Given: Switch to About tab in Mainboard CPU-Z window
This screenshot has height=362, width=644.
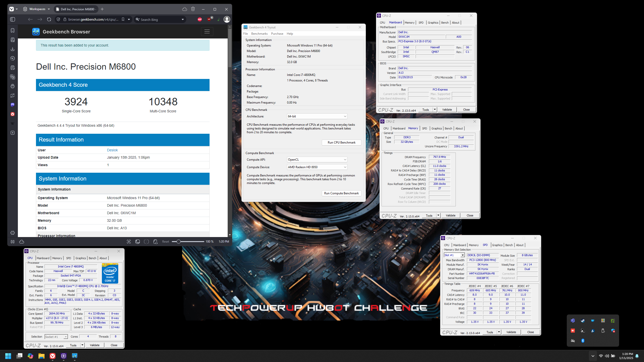Looking at the screenshot, I should pyautogui.click(x=456, y=23).
